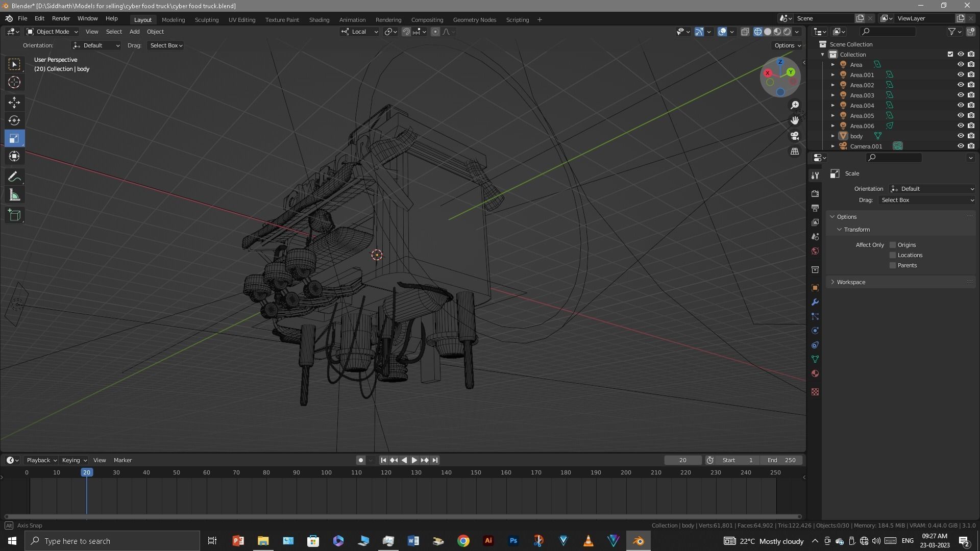Open header Drag Select Box dropdown
The image size is (980, 551).
pos(166,45)
